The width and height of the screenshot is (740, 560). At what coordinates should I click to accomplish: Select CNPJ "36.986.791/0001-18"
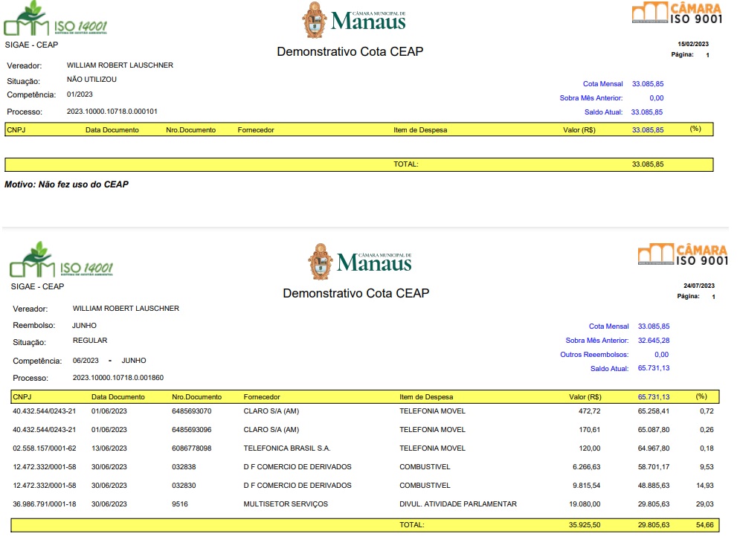[45, 504]
